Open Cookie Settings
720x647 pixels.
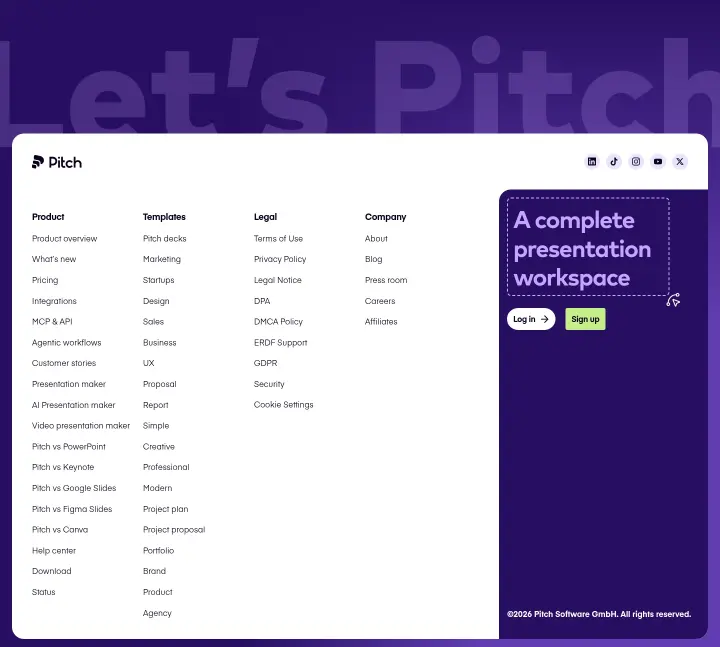pyautogui.click(x=284, y=405)
